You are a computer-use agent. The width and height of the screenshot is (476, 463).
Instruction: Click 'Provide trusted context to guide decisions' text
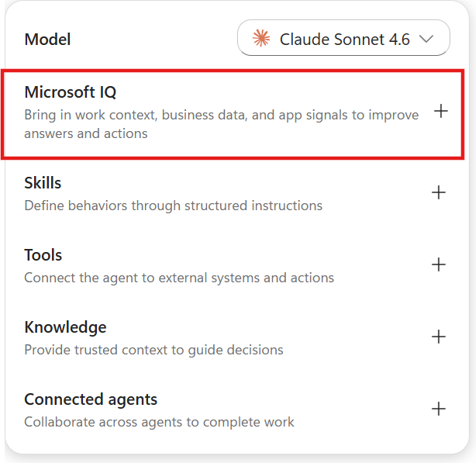153,350
